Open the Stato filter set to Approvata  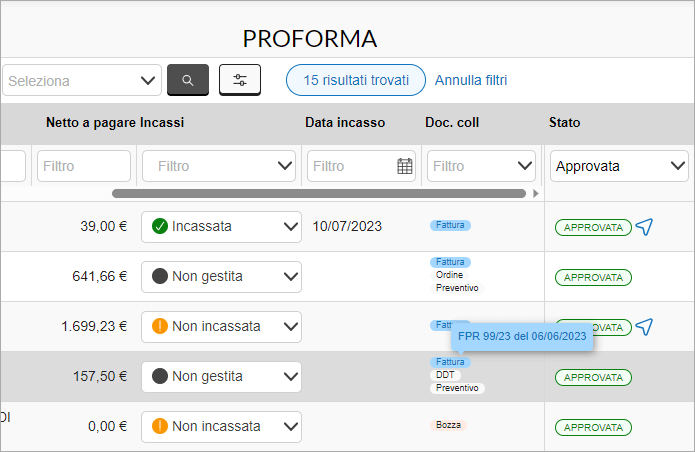tap(619, 166)
